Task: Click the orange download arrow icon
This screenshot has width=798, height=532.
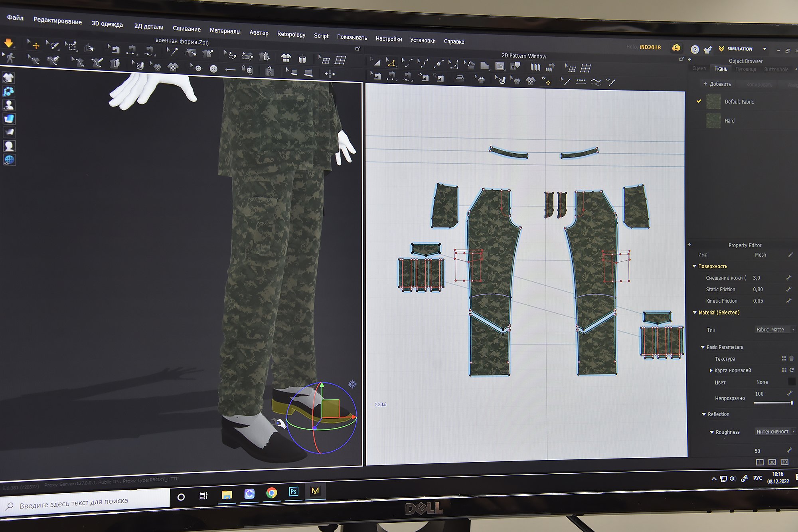Action: (8, 43)
